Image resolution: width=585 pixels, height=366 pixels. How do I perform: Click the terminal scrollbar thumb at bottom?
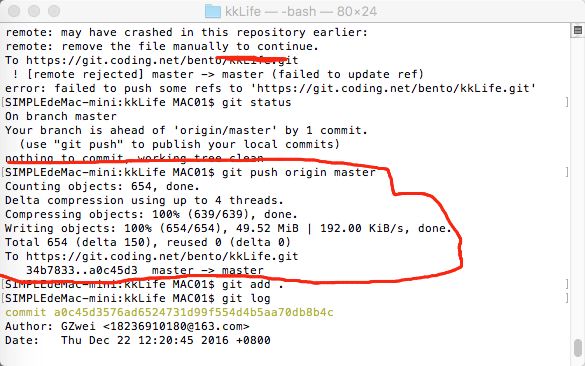(x=578, y=348)
